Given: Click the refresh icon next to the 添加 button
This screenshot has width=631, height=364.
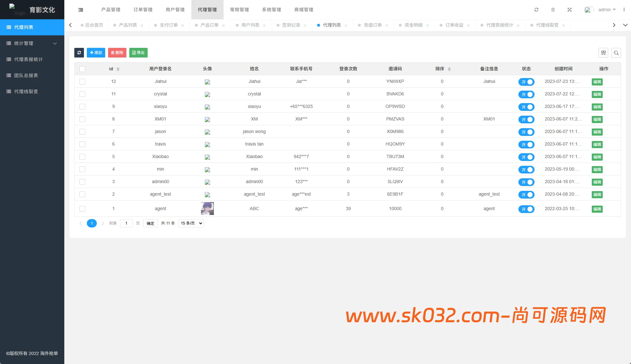Looking at the screenshot, I should (x=79, y=53).
